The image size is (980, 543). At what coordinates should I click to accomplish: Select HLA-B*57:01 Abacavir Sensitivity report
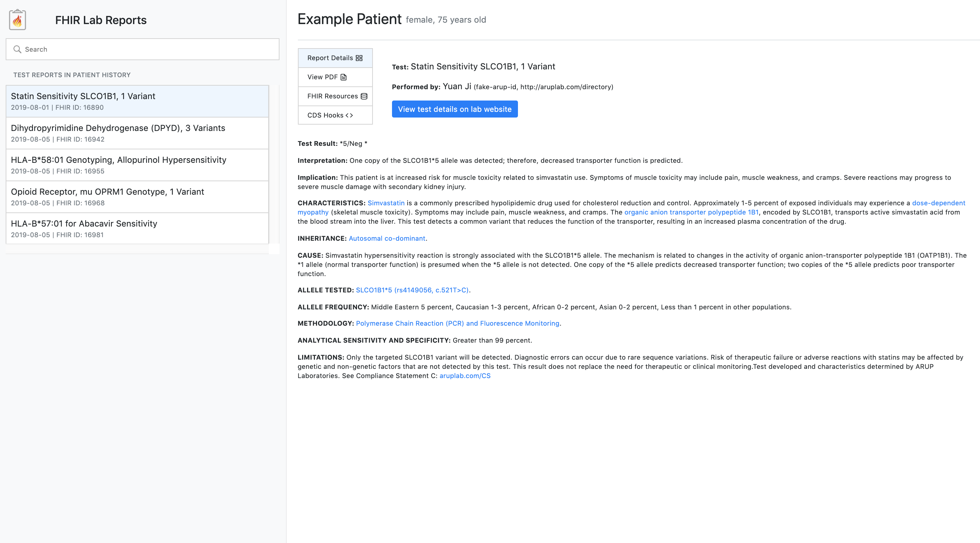point(137,228)
